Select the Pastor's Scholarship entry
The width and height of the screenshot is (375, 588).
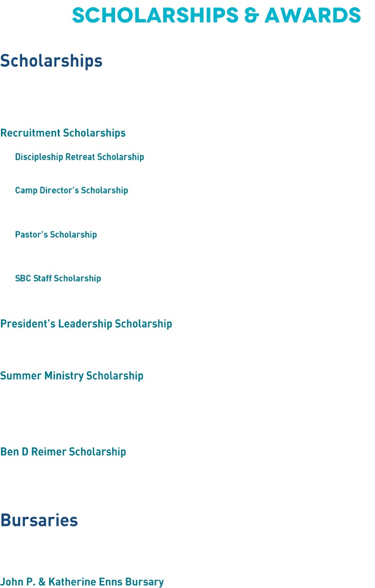[56, 234]
